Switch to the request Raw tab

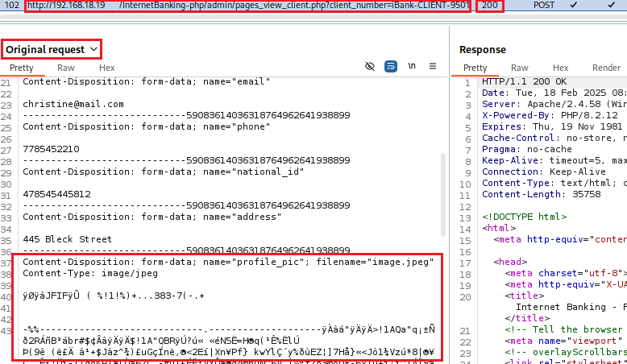click(66, 68)
